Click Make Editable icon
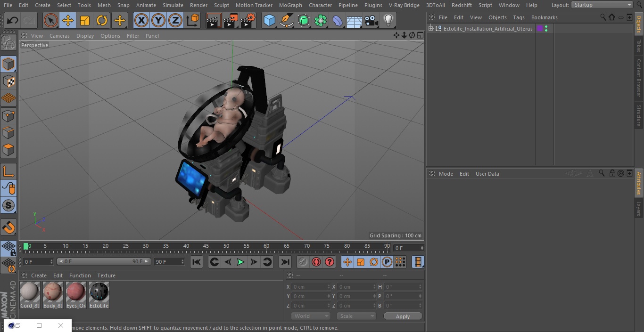 (x=8, y=43)
